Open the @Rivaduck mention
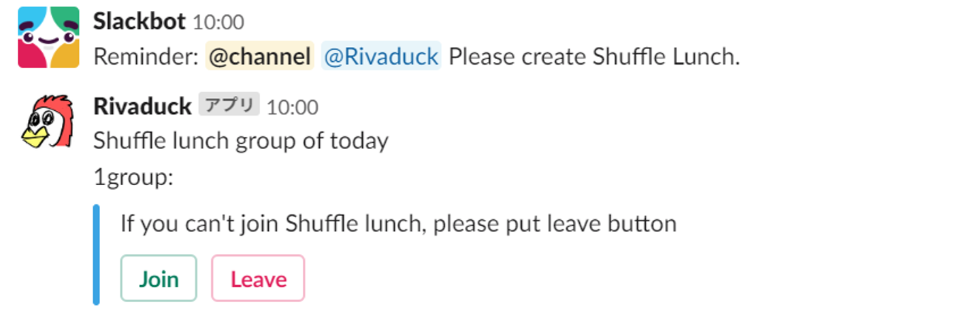The height and width of the screenshot is (309, 980). pyautogui.click(x=380, y=57)
